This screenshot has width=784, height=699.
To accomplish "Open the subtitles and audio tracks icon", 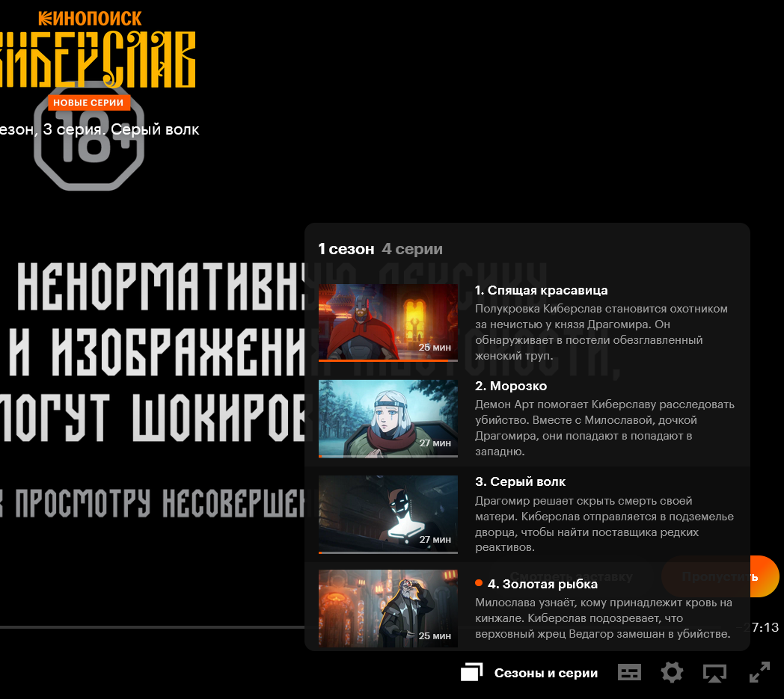I will click(x=629, y=673).
